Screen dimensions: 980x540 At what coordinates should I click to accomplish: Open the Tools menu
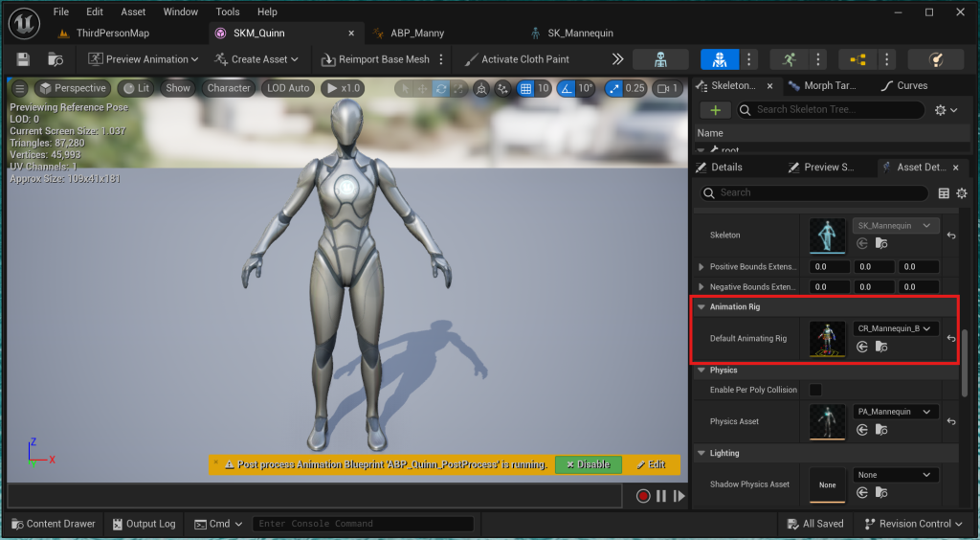(x=228, y=11)
